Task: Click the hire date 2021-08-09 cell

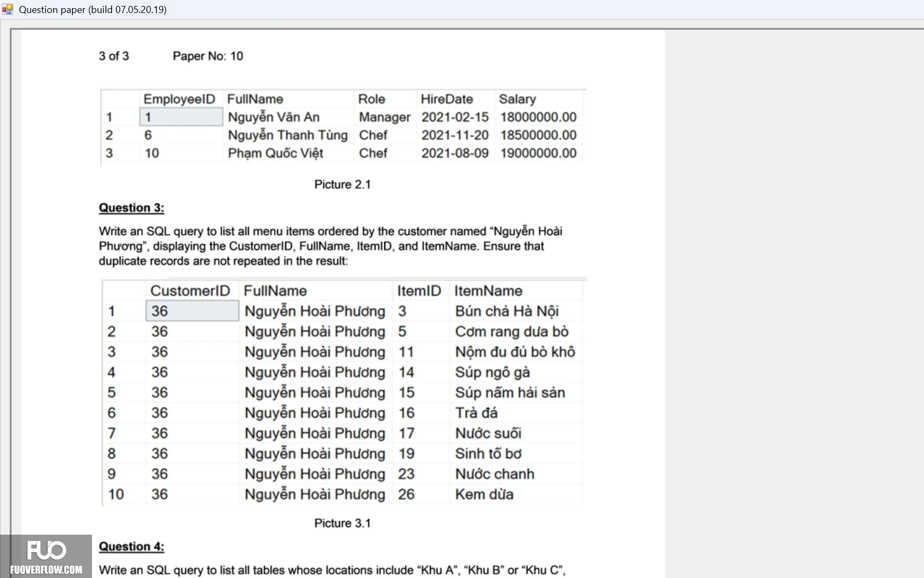Action: (455, 153)
